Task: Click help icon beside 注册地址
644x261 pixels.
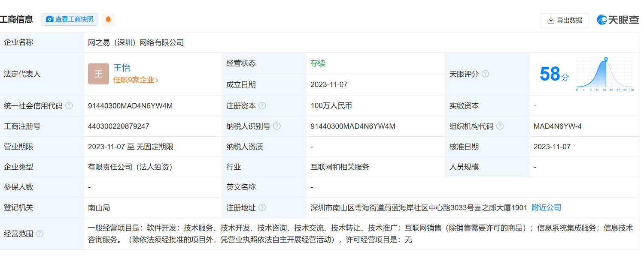Action: click(262, 207)
